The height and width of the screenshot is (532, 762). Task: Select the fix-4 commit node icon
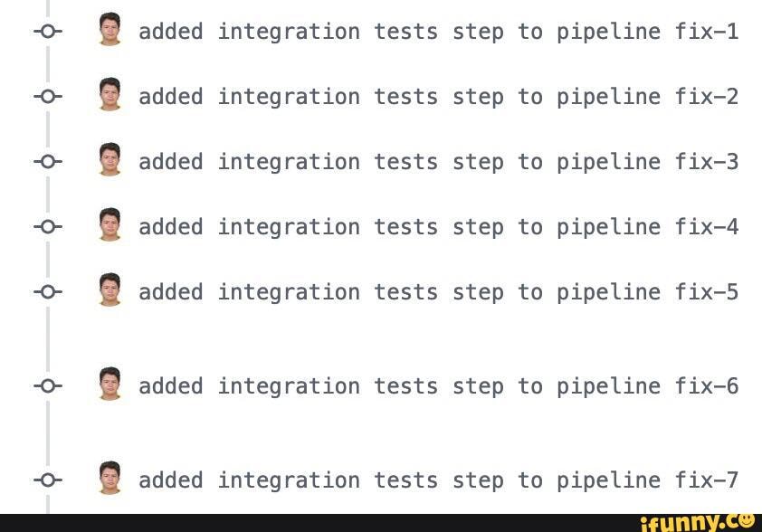tap(48, 226)
